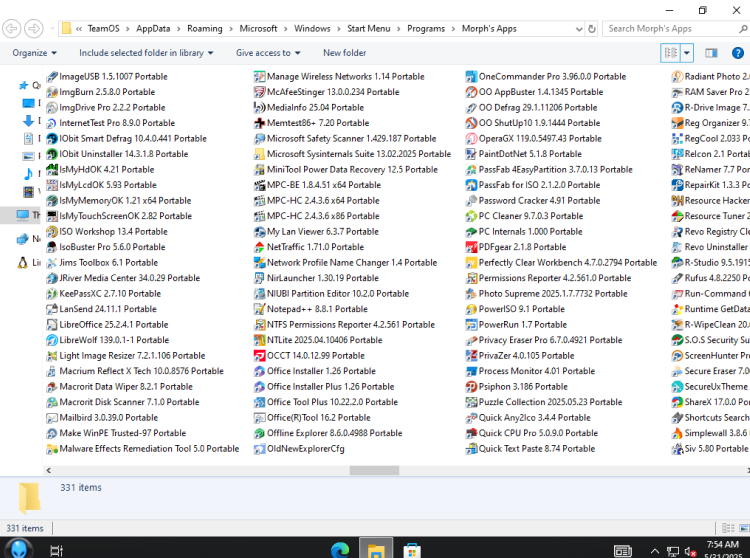This screenshot has height=558, width=750.
Task: Open the explorer Help button
Action: click(x=738, y=53)
